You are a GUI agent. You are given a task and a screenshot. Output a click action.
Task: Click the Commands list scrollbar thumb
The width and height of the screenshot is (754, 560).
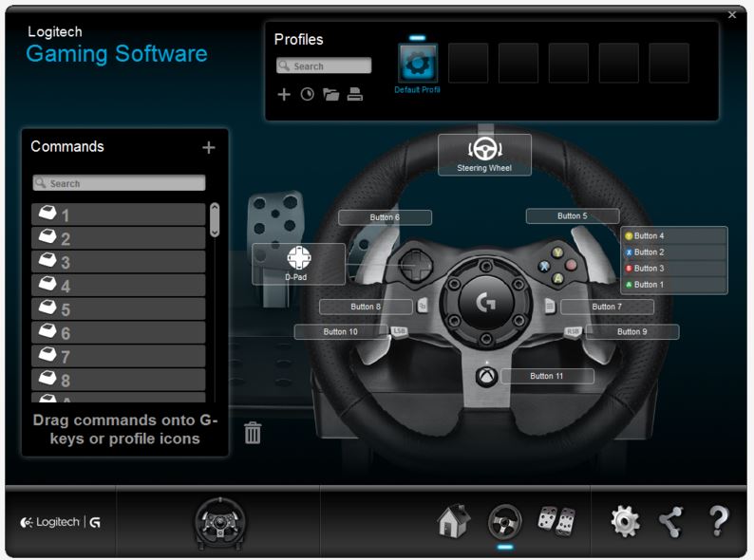click(x=215, y=220)
